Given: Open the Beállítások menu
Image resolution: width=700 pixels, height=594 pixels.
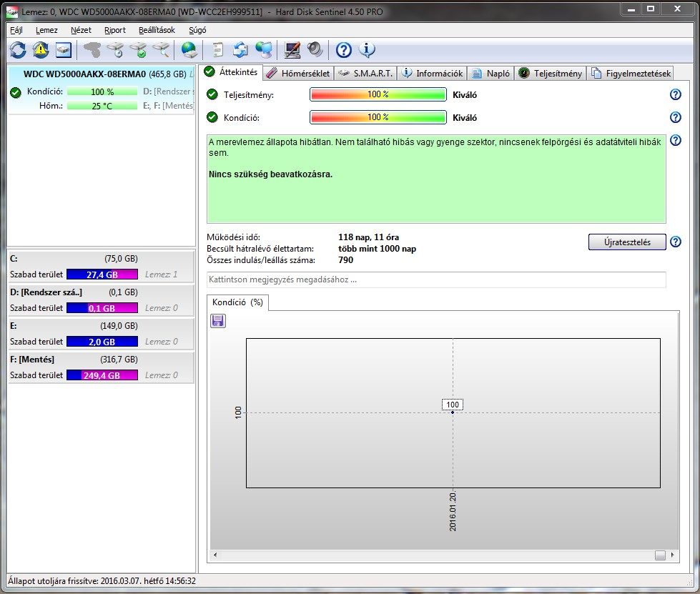Looking at the screenshot, I should click(x=157, y=30).
